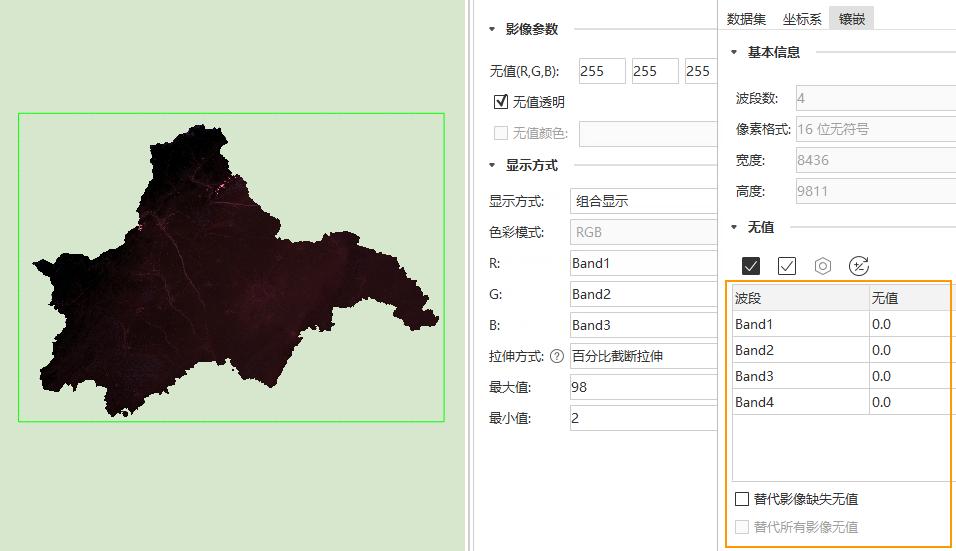Collapse the 无值 section in mosaic panel

[734, 228]
